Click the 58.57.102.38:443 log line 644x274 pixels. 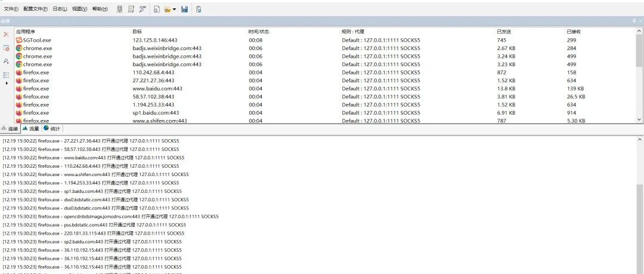click(91, 149)
